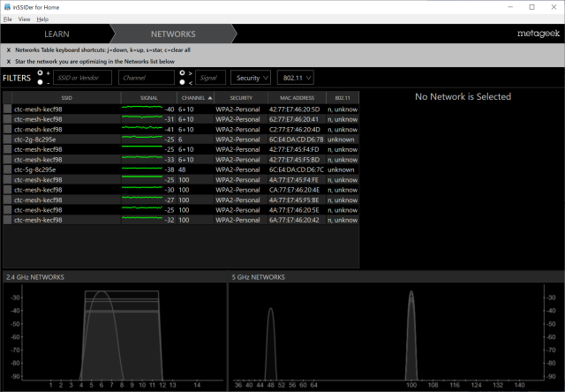Select the minus (exclude) SSID filter radio

[40, 82]
